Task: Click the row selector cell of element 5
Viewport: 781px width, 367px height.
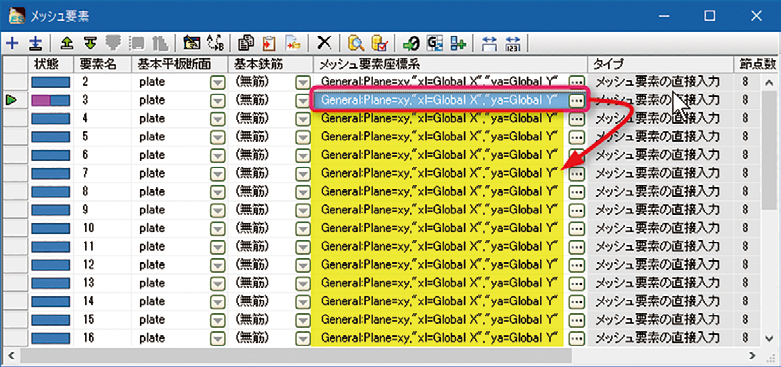Action: pos(15,136)
